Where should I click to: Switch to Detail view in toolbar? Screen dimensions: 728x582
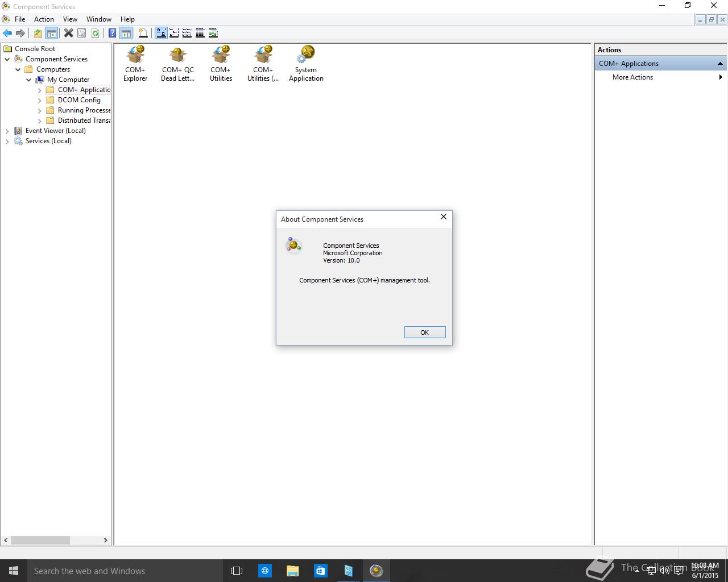tap(200, 33)
